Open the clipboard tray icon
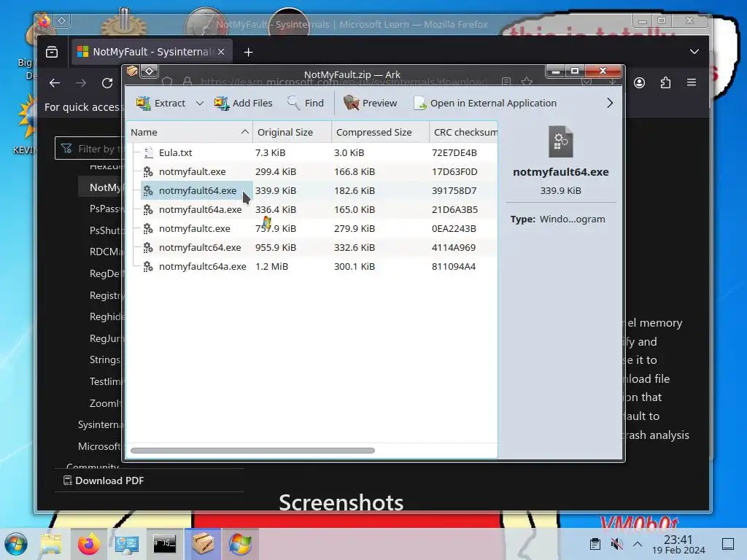Image resolution: width=747 pixels, height=560 pixels. pyautogui.click(x=595, y=544)
